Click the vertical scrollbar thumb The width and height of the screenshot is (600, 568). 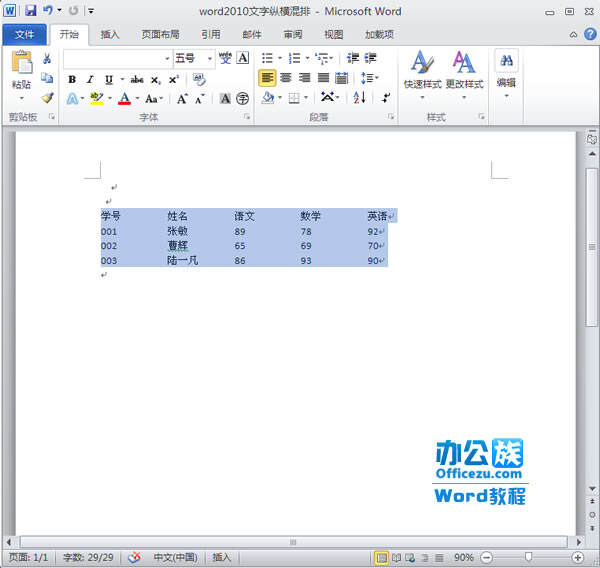592,247
